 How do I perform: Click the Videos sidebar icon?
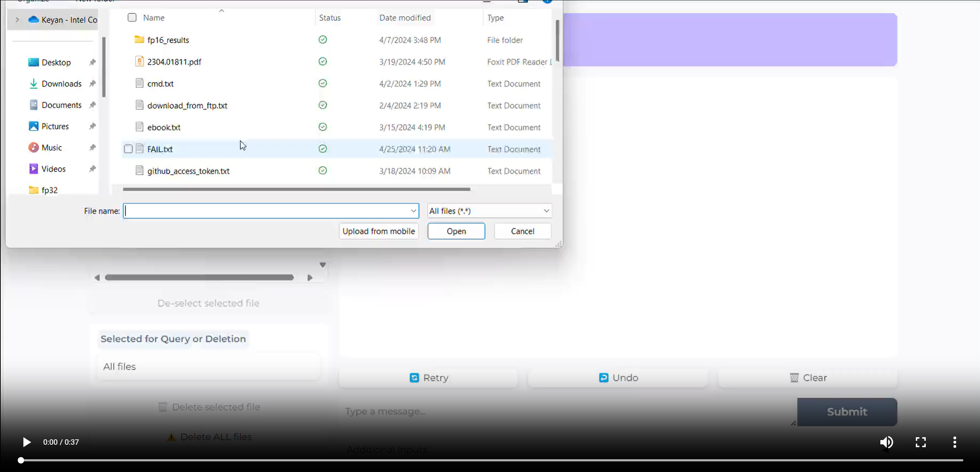pyautogui.click(x=34, y=169)
